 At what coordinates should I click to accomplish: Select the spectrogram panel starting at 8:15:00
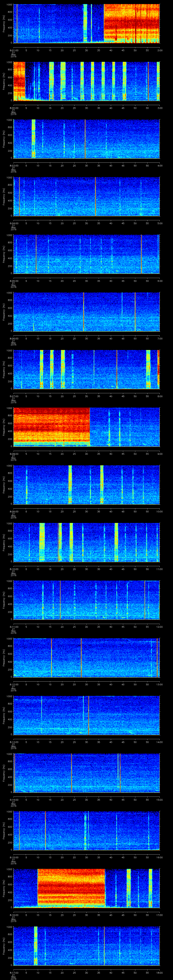[86, 830]
